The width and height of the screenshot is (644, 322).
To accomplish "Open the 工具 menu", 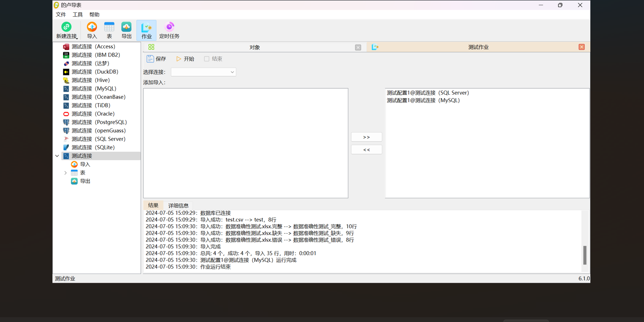I will [78, 14].
